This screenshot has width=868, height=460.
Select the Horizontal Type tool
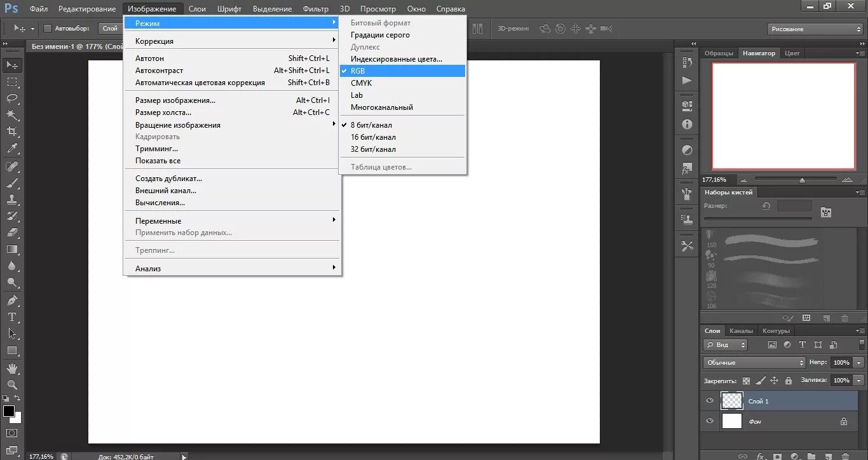(x=12, y=317)
